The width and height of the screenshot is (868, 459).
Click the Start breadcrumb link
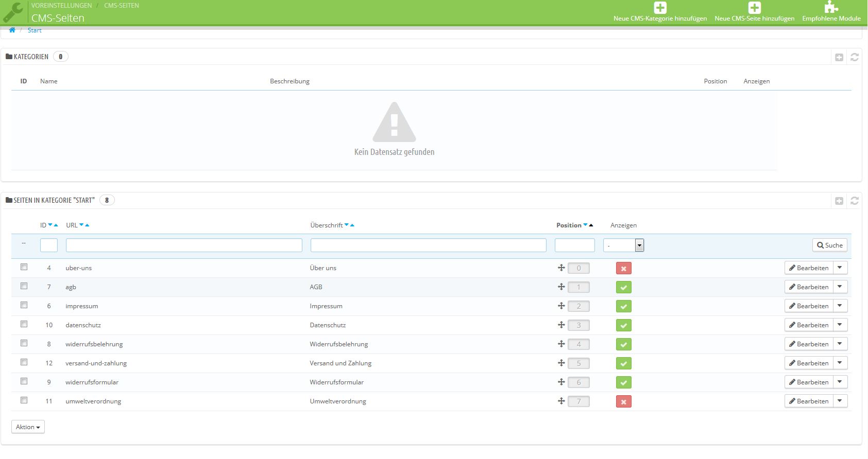[35, 30]
